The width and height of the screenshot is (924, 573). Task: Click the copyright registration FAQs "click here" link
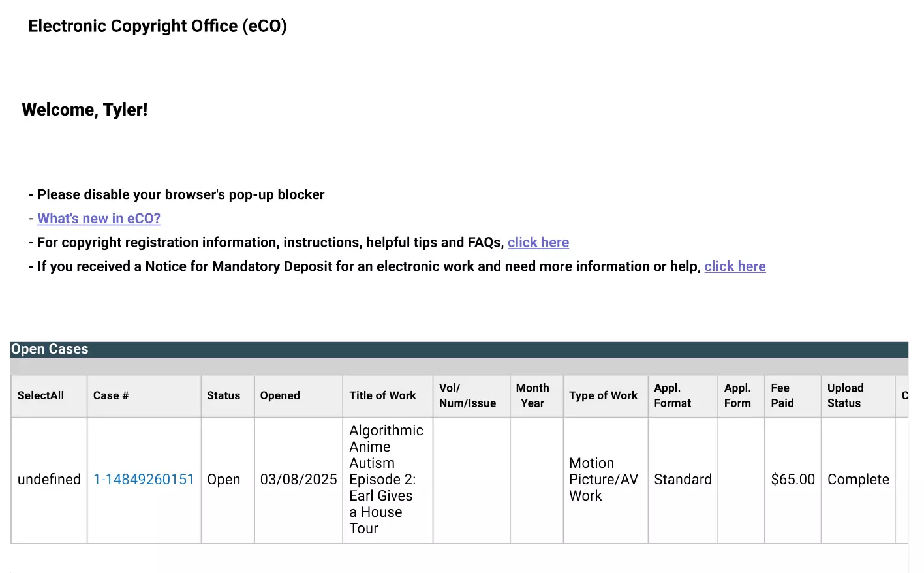point(538,243)
